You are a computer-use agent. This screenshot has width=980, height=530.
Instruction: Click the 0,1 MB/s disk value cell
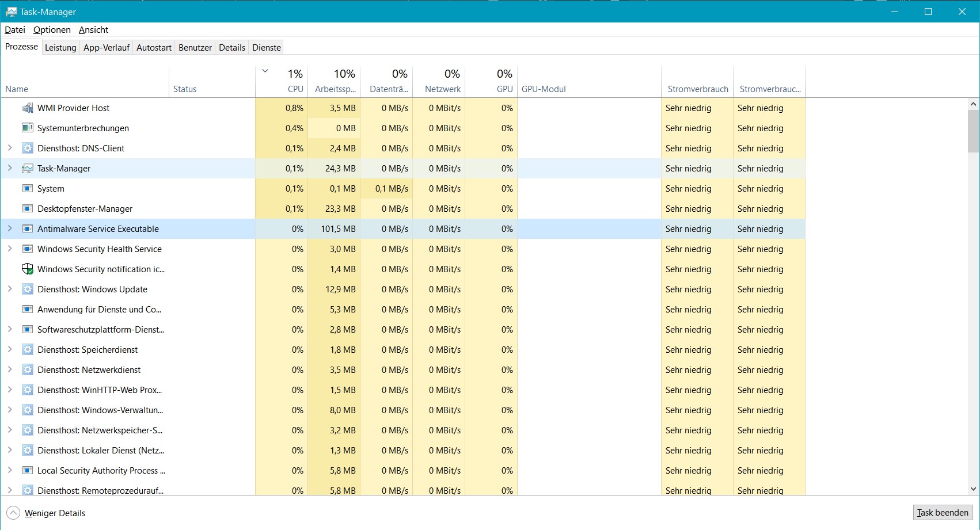click(387, 188)
